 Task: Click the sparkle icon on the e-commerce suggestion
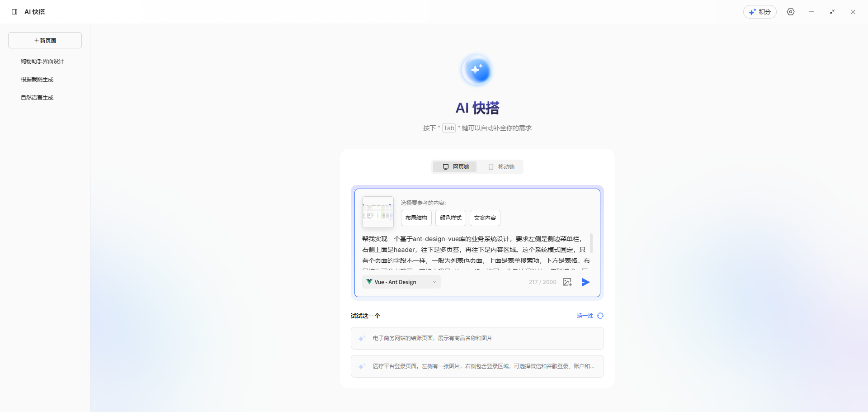362,338
